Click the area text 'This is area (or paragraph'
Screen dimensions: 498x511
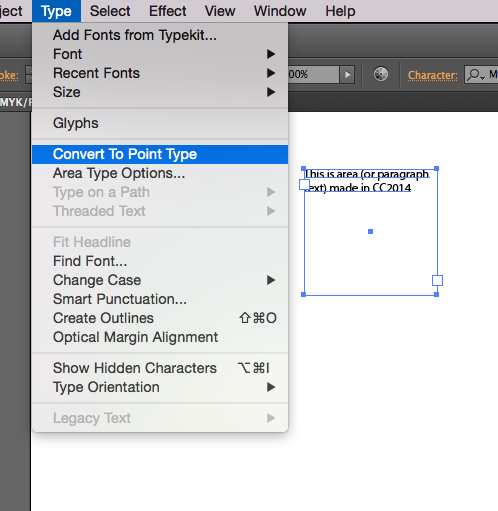tap(367, 174)
